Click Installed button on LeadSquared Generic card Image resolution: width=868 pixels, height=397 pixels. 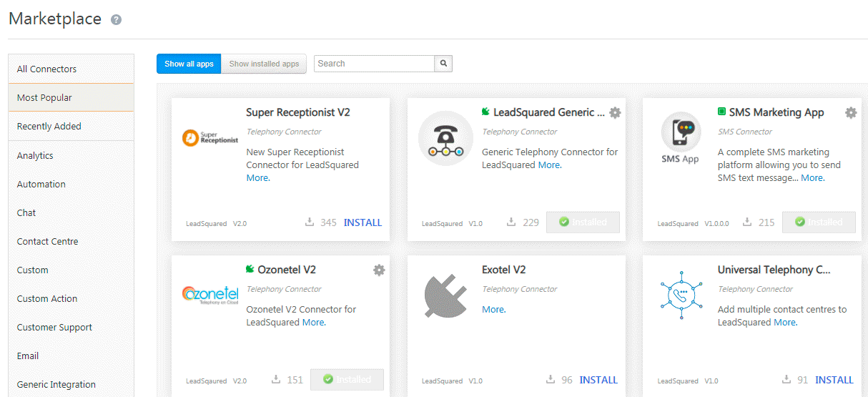pyautogui.click(x=583, y=222)
